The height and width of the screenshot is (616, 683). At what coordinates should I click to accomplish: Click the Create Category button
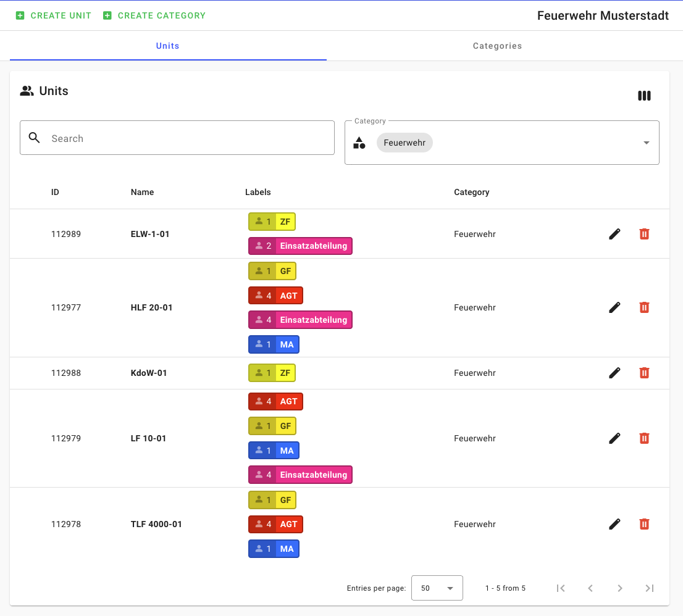tap(154, 15)
